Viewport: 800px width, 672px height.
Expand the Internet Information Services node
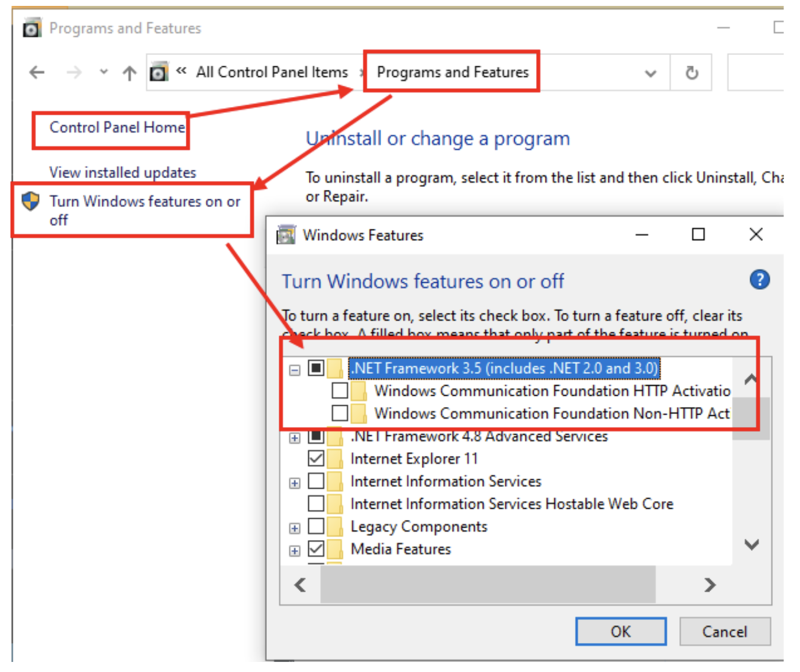[x=295, y=483]
